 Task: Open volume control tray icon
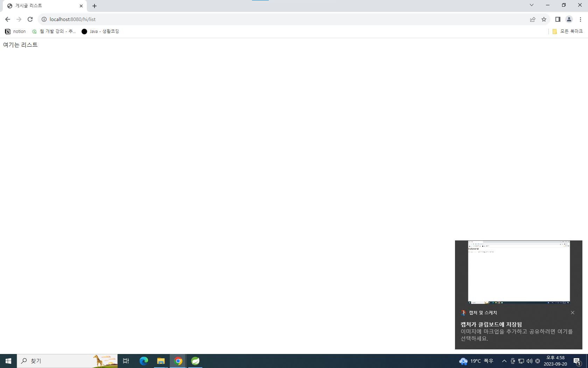(530, 361)
